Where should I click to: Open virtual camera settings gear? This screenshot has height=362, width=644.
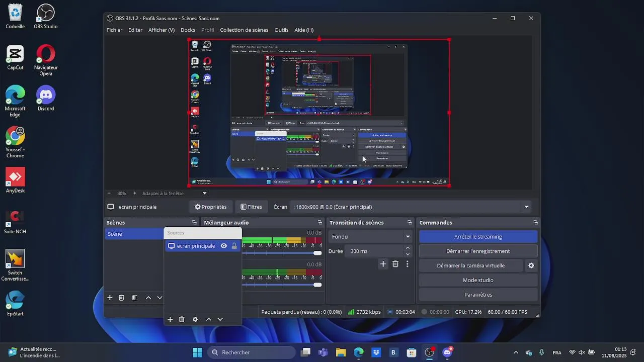click(x=531, y=265)
